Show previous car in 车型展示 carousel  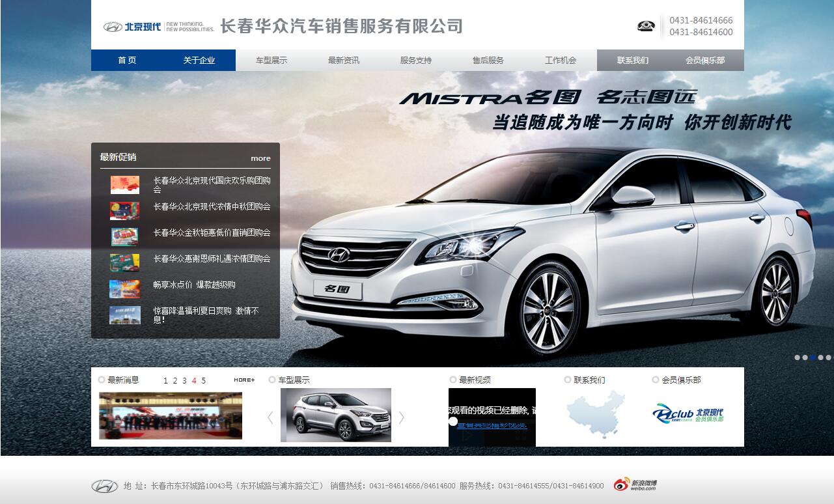270,417
